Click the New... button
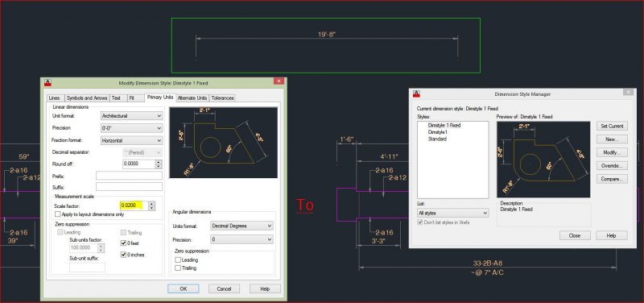644x303 pixels. pyautogui.click(x=612, y=139)
